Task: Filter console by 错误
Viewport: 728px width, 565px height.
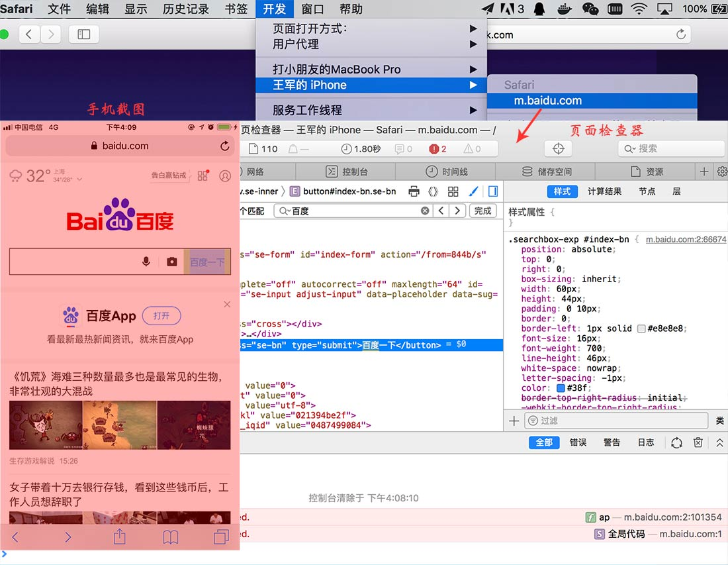Action: pos(578,443)
